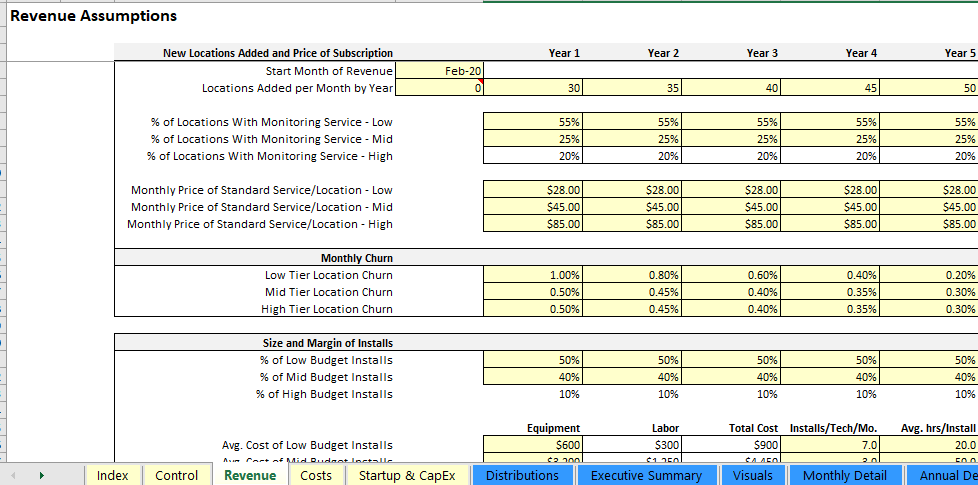Click the Year 2 column header

[x=663, y=53]
